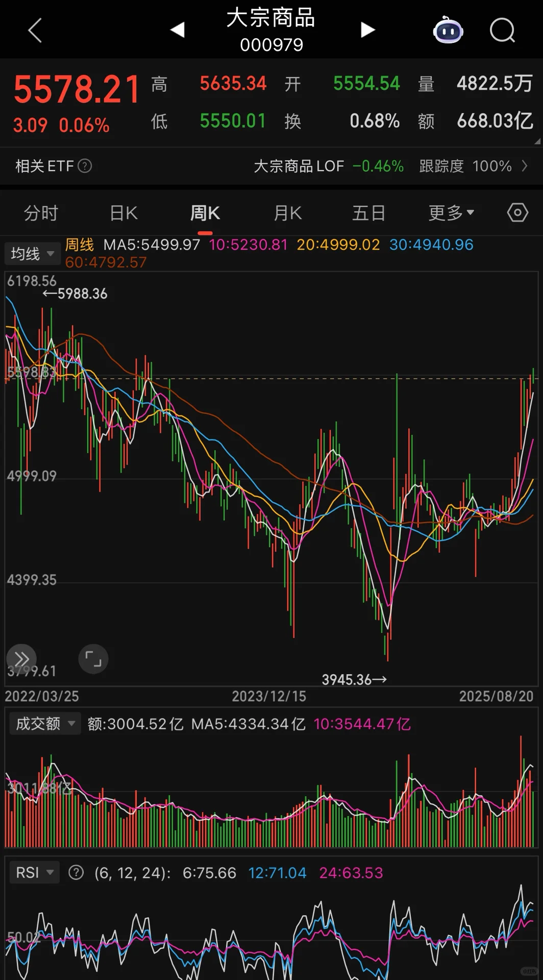Switch to previous index with left triangle
Viewport: 543px width, 980px height.
pos(177,30)
